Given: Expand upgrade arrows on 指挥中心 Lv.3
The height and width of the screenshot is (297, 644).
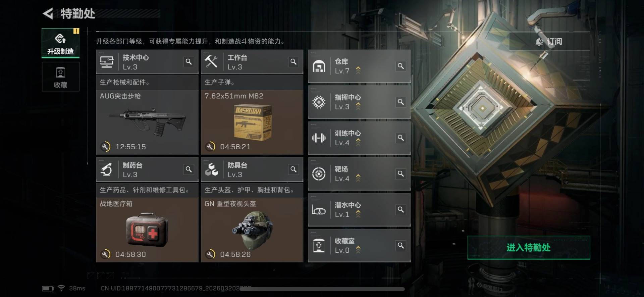Looking at the screenshot, I should pos(358,106).
